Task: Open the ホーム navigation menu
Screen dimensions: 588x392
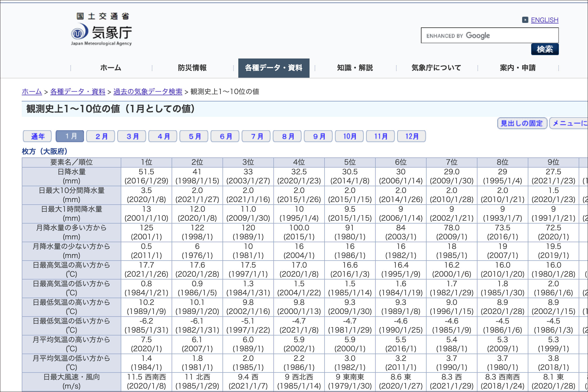Action: pos(111,68)
